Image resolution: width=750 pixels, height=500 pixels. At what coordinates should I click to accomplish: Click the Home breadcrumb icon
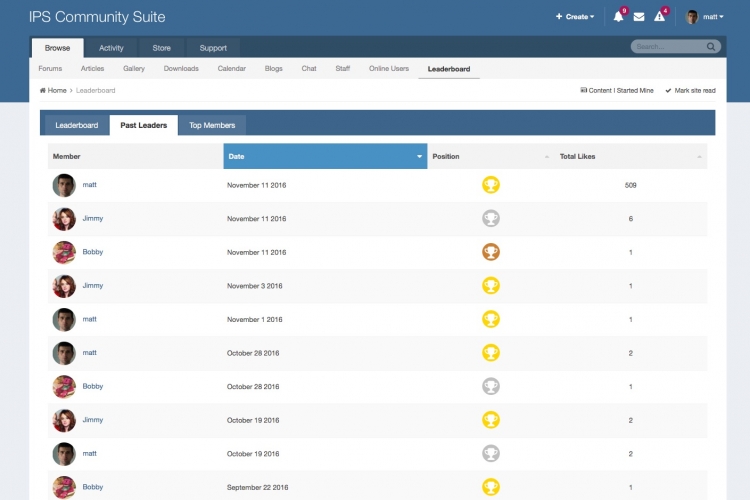[43, 90]
